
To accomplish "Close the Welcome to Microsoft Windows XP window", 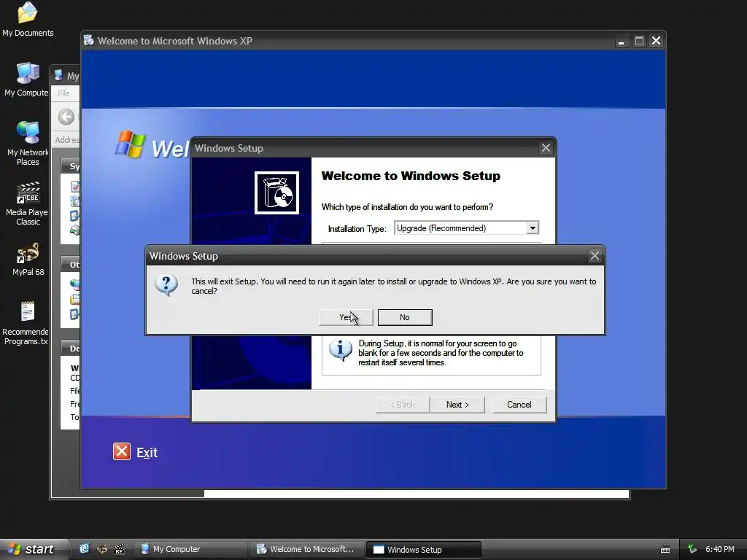I will pos(657,41).
